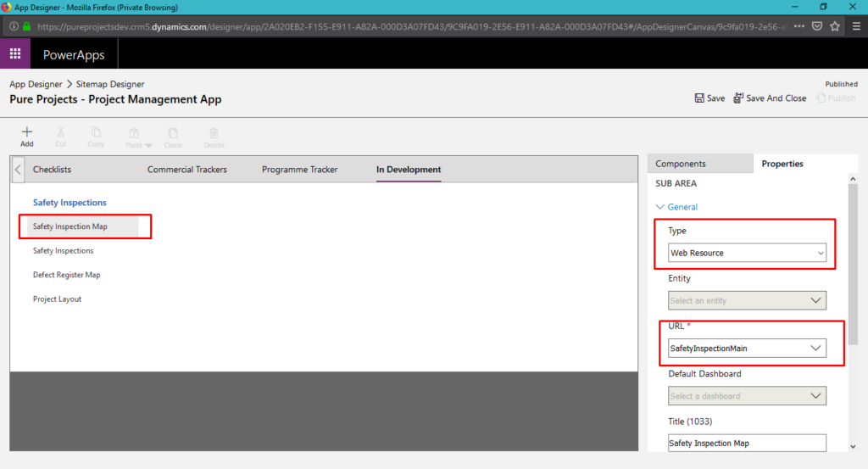Open the Paste dropdown arrow
This screenshot has width=868, height=469.
click(x=148, y=146)
